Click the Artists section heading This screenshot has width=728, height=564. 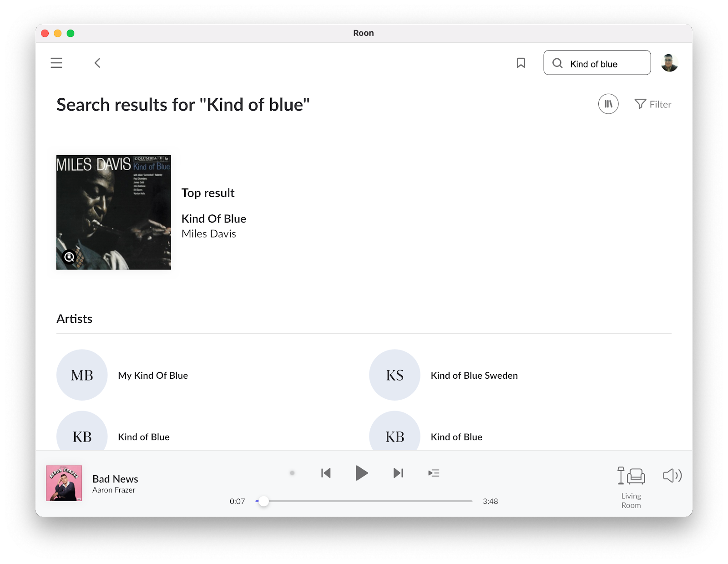(74, 319)
